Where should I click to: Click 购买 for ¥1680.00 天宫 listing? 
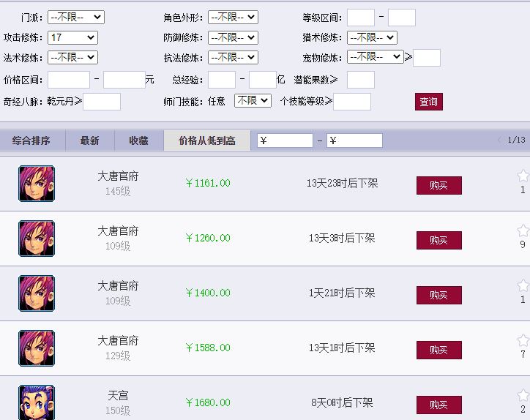point(438,405)
